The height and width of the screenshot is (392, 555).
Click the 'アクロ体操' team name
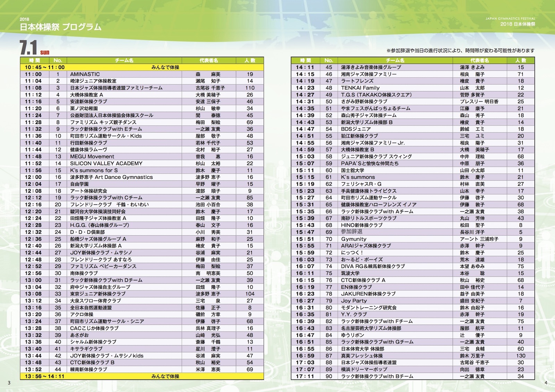[82, 315]
